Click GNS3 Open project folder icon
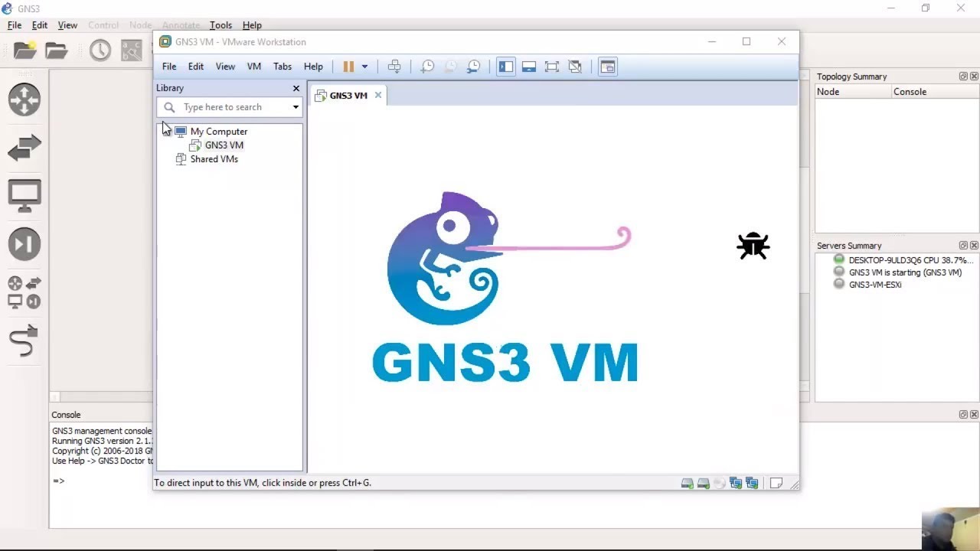 57,51
